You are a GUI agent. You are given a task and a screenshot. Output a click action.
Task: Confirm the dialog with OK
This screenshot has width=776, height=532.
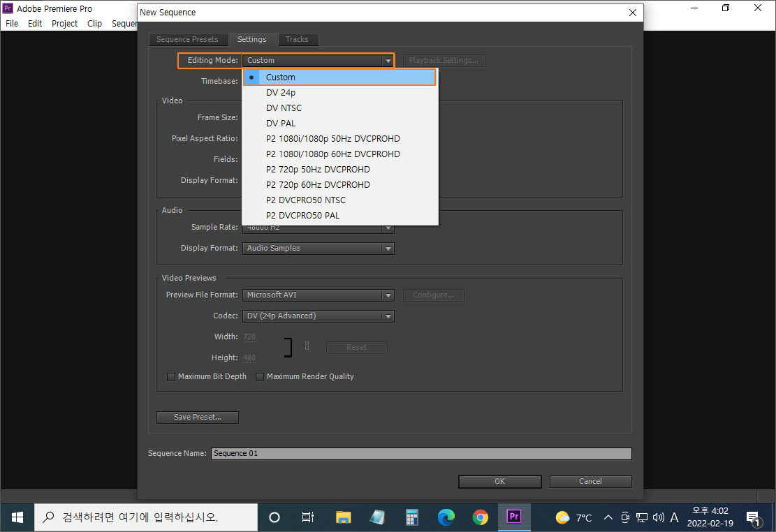pos(500,482)
